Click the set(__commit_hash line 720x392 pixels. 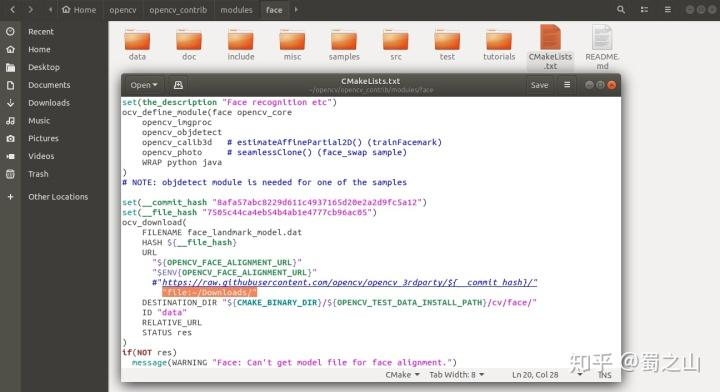(274, 202)
